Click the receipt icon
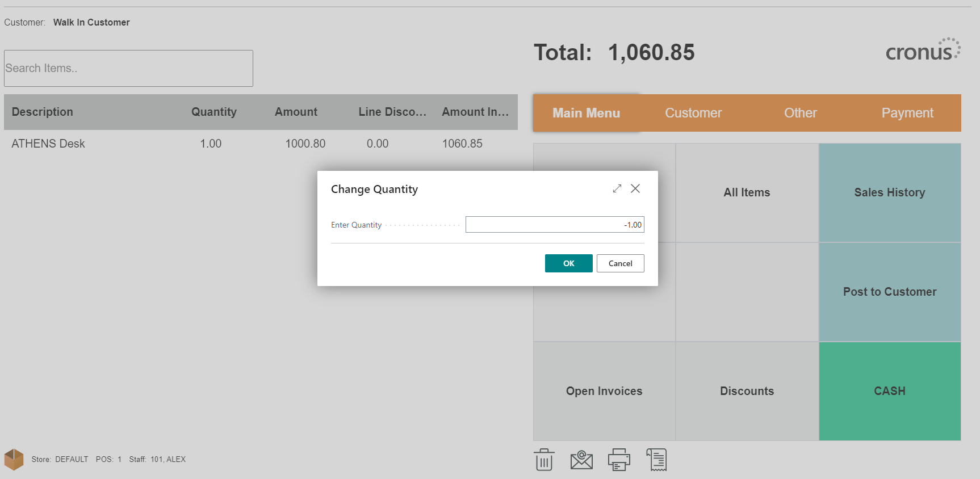The width and height of the screenshot is (980, 479). click(x=656, y=460)
